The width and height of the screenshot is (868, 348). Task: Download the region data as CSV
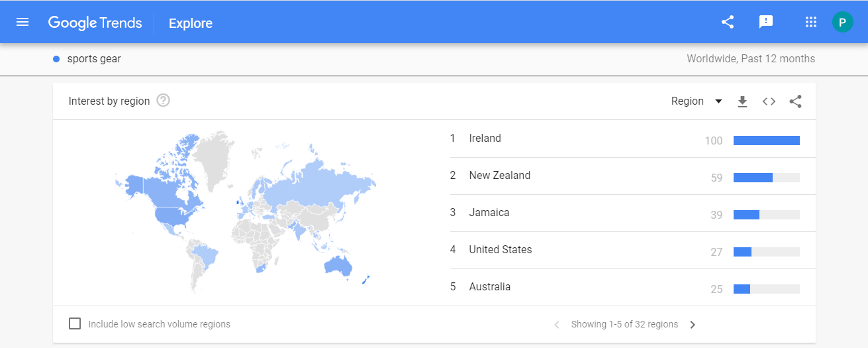[742, 101]
